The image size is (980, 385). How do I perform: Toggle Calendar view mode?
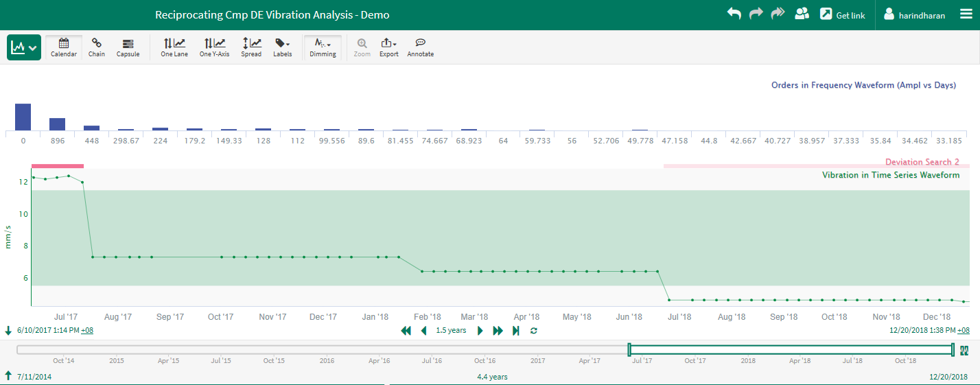pyautogui.click(x=64, y=47)
